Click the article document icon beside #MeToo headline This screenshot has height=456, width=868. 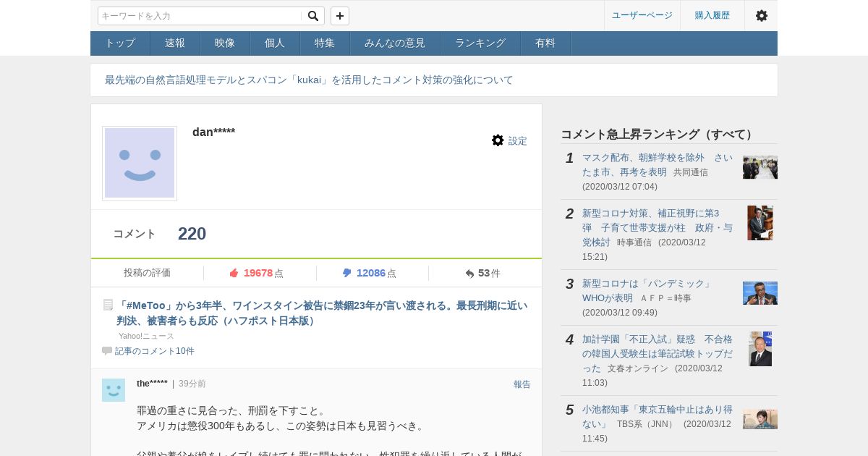[108, 305]
